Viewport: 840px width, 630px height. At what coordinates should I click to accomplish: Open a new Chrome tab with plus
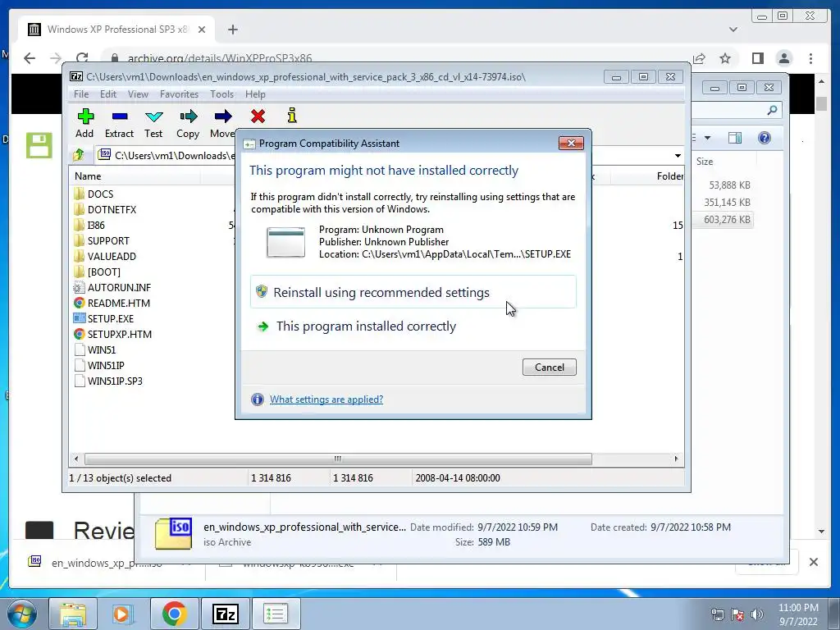(x=232, y=30)
